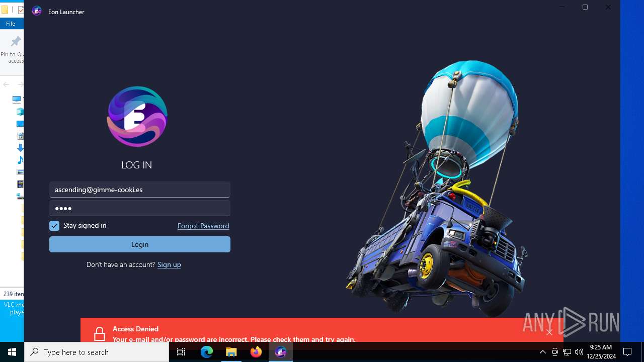This screenshot has height=362, width=644.
Task: Open the File menu in File Explorer
Action: pyautogui.click(x=11, y=24)
